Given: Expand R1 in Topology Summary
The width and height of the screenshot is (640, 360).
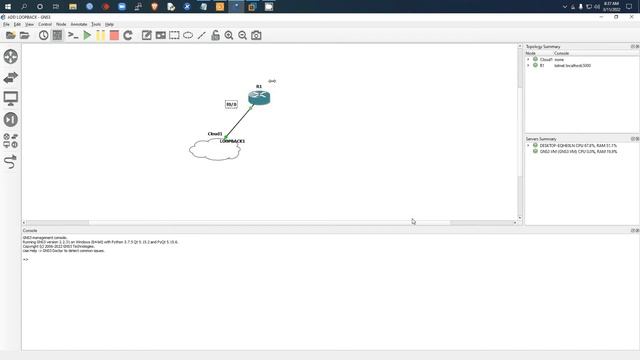Looking at the screenshot, I should tap(528, 66).
